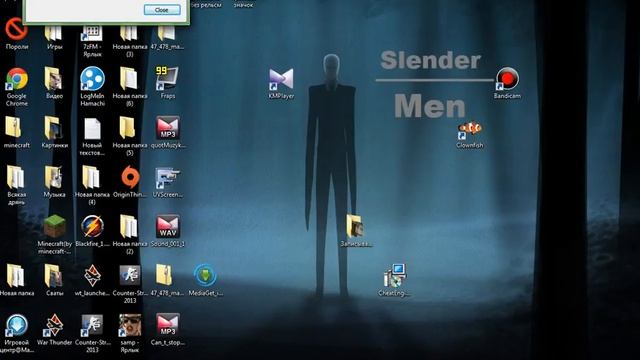Select the Новая папка (4) folder
Screen dimensions: 640x360
pyautogui.click(x=92, y=178)
